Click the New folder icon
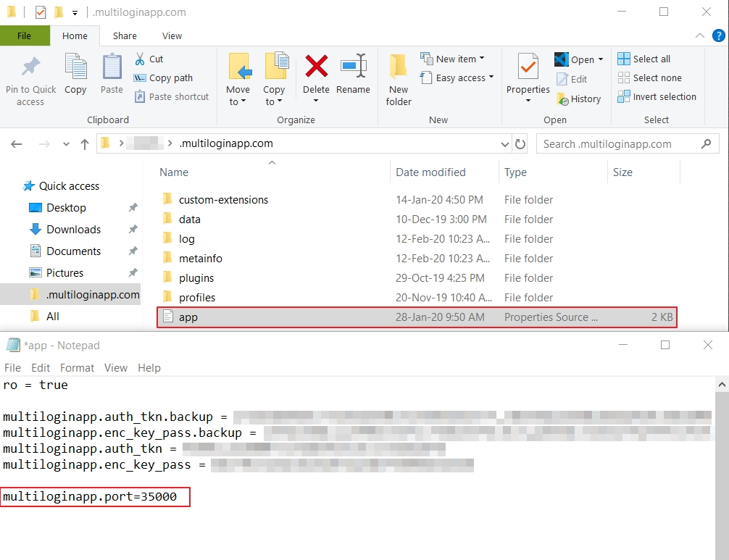This screenshot has height=560, width=729. click(x=398, y=67)
